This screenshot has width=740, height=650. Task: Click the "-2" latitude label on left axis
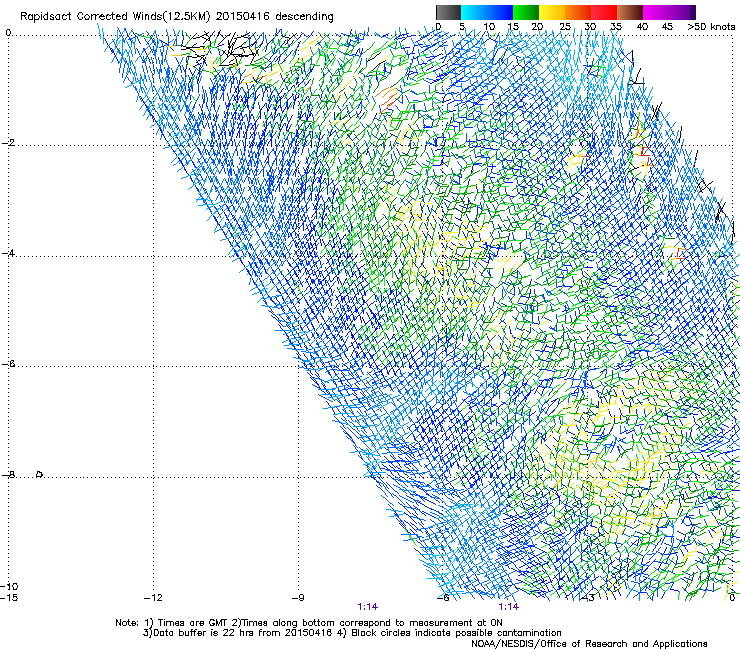coord(8,143)
